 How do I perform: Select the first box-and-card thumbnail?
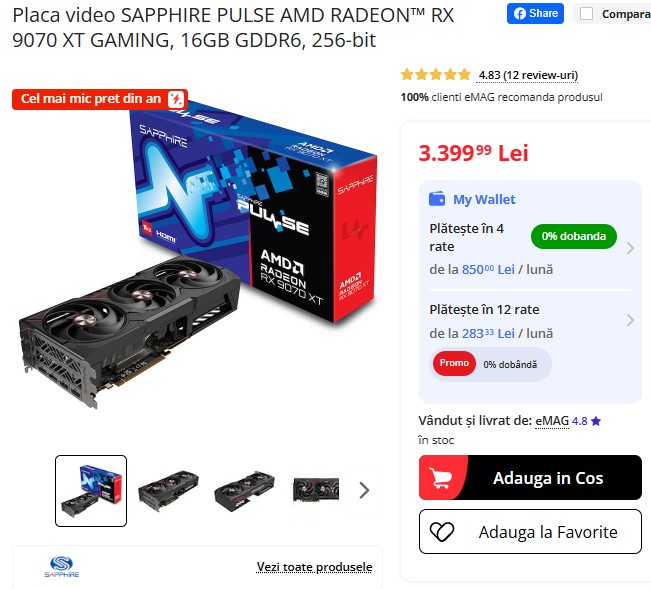91,491
